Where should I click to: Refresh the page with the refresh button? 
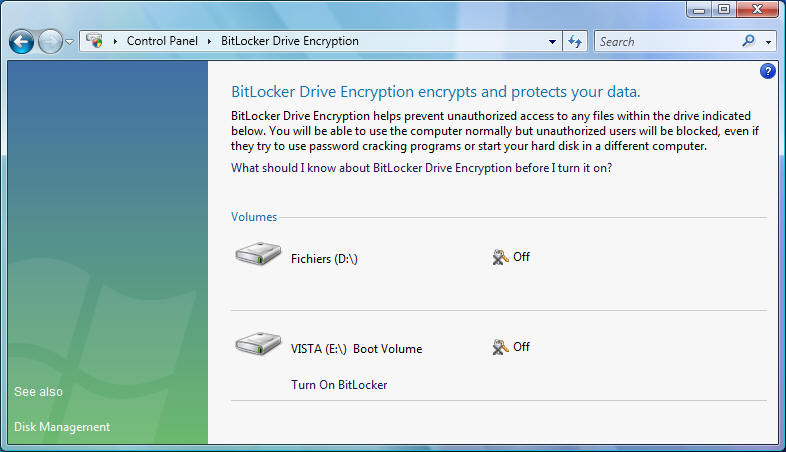[x=575, y=42]
